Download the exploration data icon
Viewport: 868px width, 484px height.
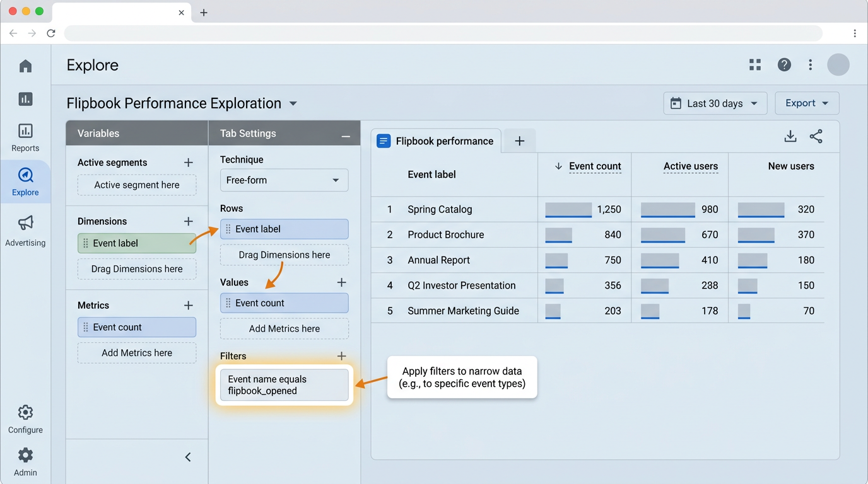(790, 136)
